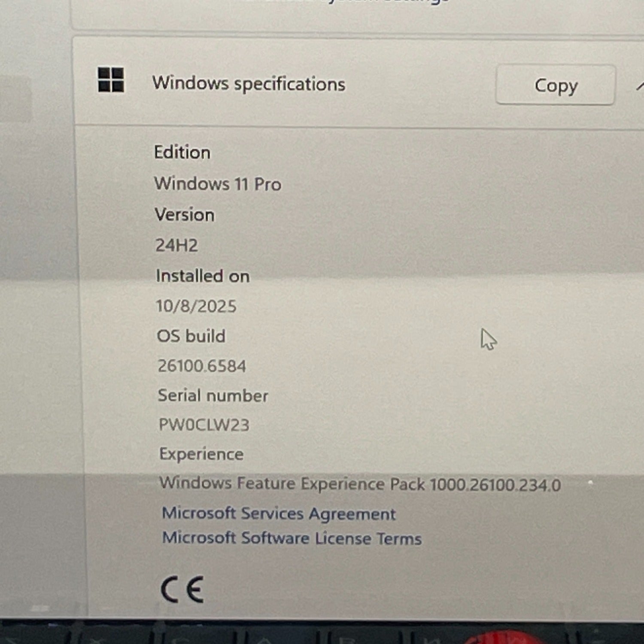Click the 24H2 version value
The image size is (644, 644).
(176, 245)
